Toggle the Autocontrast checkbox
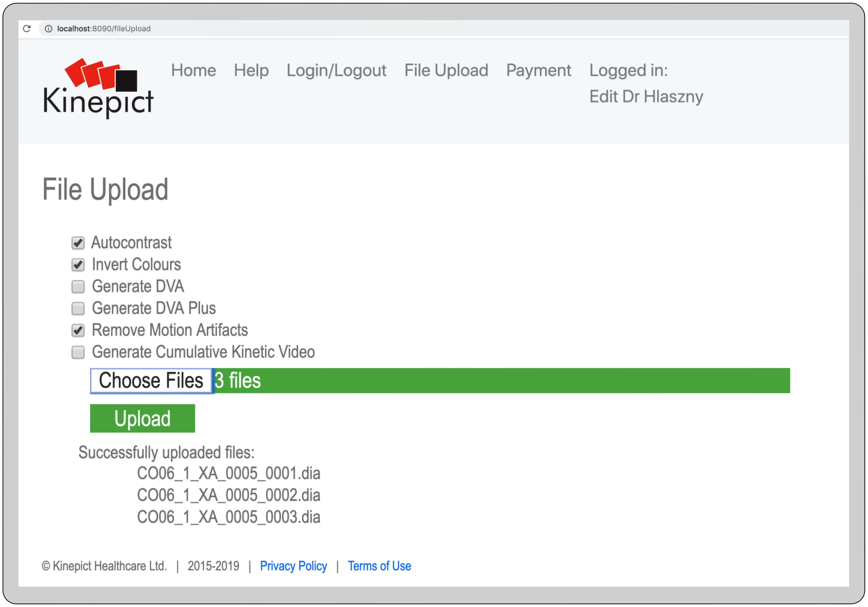Image resolution: width=868 pixels, height=607 pixels. pos(78,243)
